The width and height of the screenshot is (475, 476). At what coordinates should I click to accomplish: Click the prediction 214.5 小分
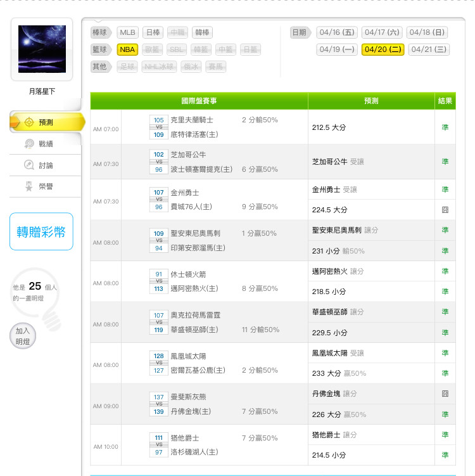(329, 455)
